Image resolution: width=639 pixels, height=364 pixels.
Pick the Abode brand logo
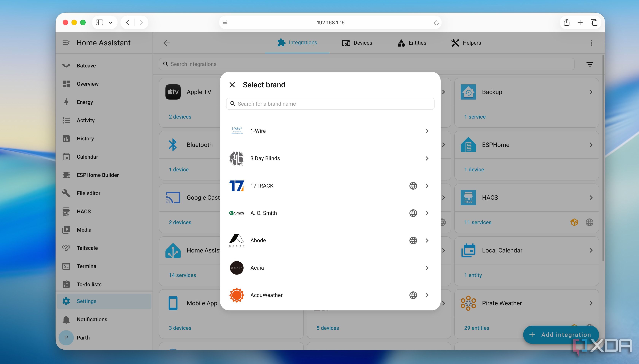[236, 241]
